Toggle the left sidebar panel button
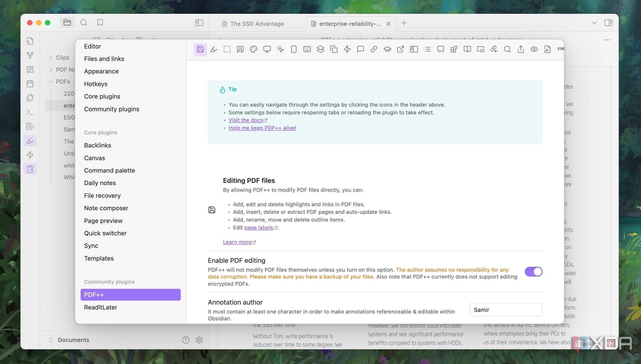Image resolution: width=641 pixels, height=364 pixels. point(199,23)
